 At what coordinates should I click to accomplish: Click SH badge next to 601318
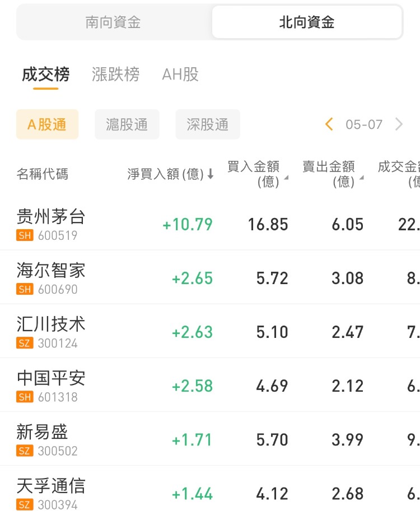pyautogui.click(x=25, y=397)
